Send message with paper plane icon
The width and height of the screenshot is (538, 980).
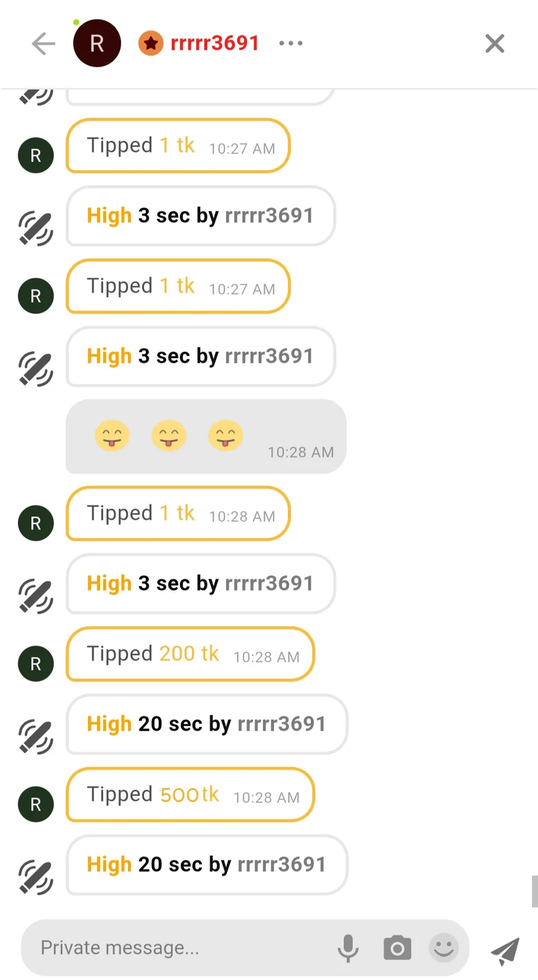tap(505, 950)
